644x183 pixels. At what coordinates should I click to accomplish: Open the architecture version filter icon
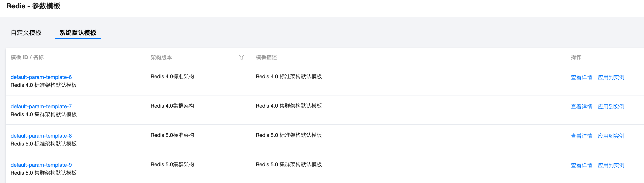click(x=242, y=57)
